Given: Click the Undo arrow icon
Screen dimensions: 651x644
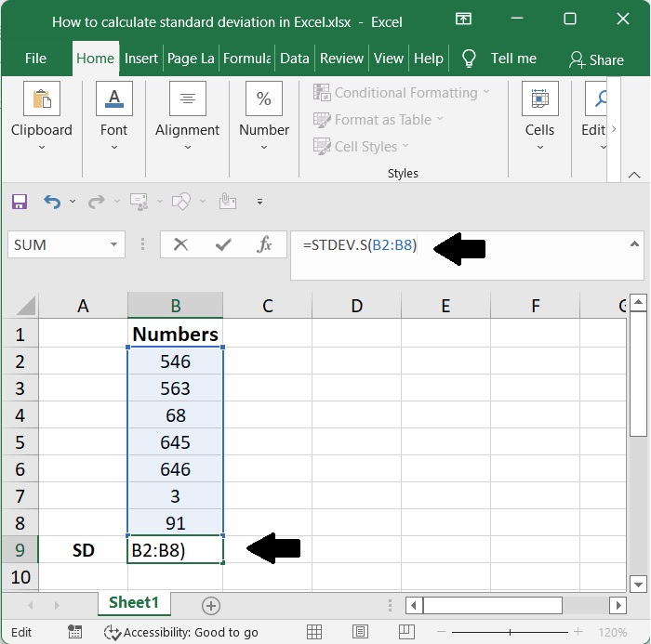Looking at the screenshot, I should (x=52, y=202).
